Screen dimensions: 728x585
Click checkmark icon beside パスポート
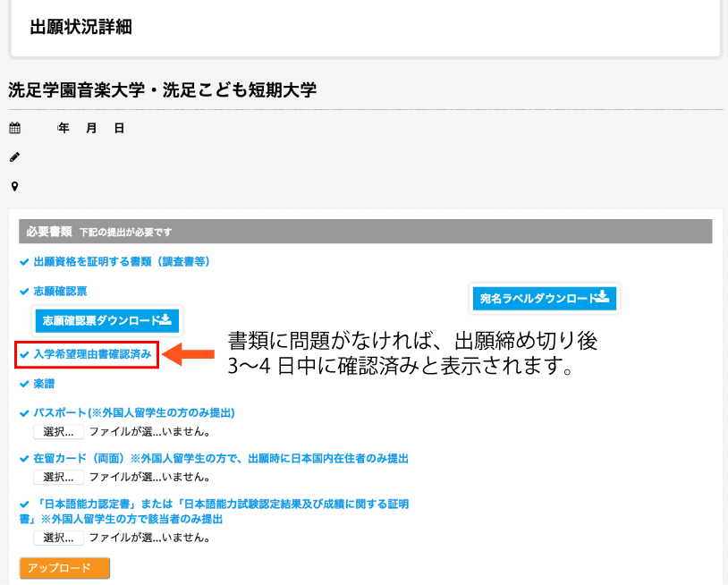pyautogui.click(x=25, y=413)
